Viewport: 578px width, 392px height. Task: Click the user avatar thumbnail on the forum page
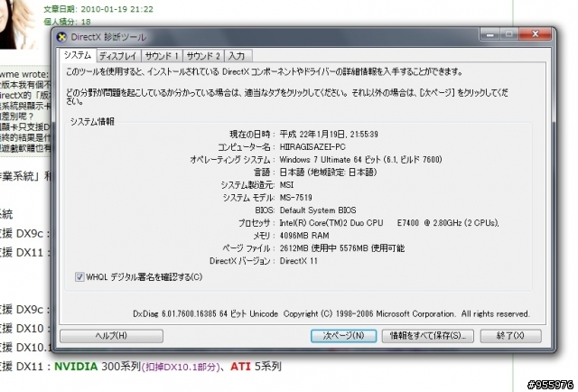pyautogui.click(x=16, y=24)
